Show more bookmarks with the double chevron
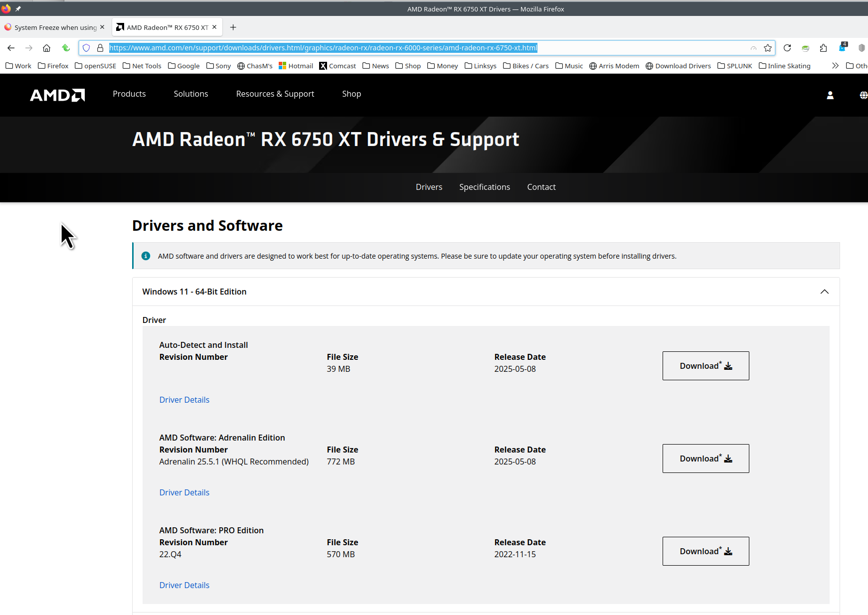The height and width of the screenshot is (615, 868). pyautogui.click(x=835, y=66)
